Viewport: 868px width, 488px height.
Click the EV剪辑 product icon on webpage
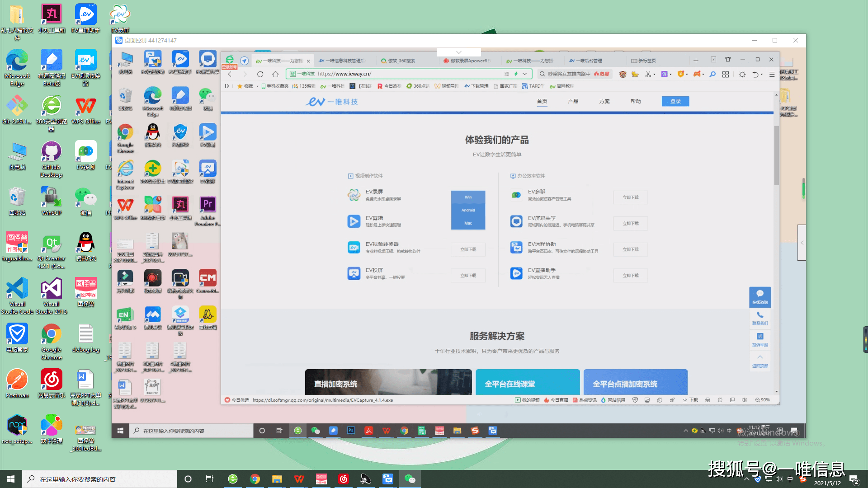pos(354,221)
